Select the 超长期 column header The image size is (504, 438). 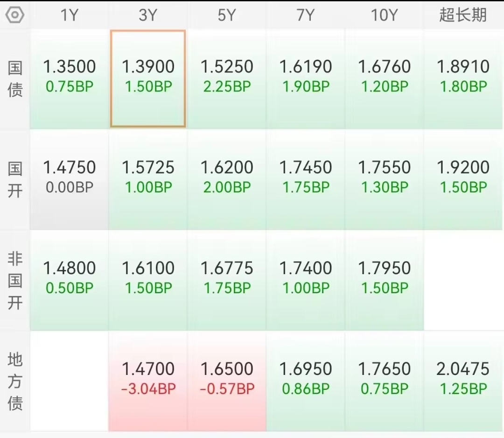463,15
